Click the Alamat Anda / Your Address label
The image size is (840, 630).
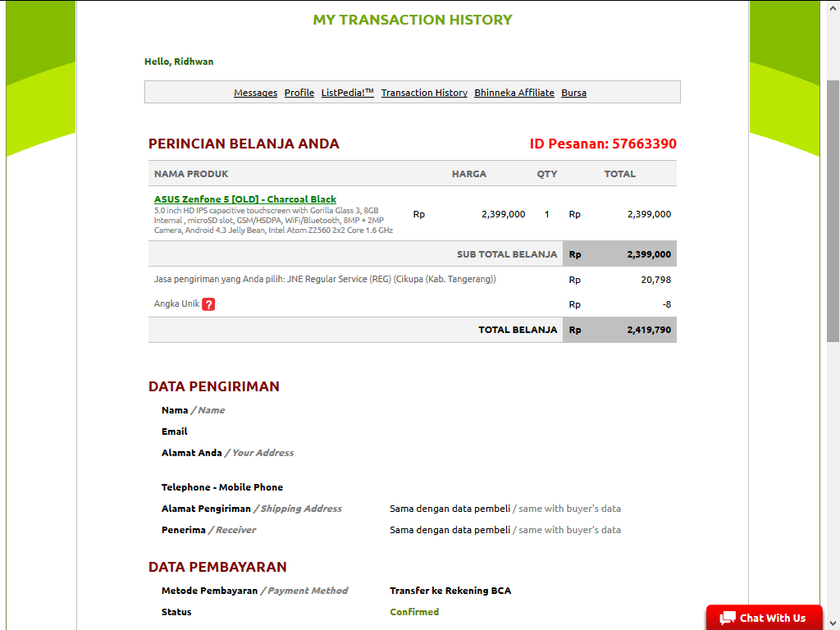228,453
